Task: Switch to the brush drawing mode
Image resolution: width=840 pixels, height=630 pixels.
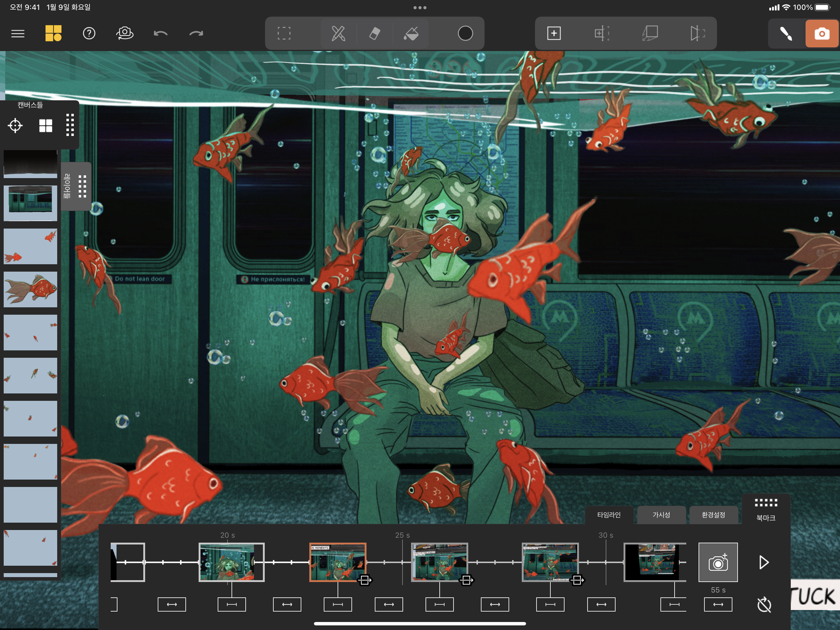Action: pyautogui.click(x=786, y=34)
